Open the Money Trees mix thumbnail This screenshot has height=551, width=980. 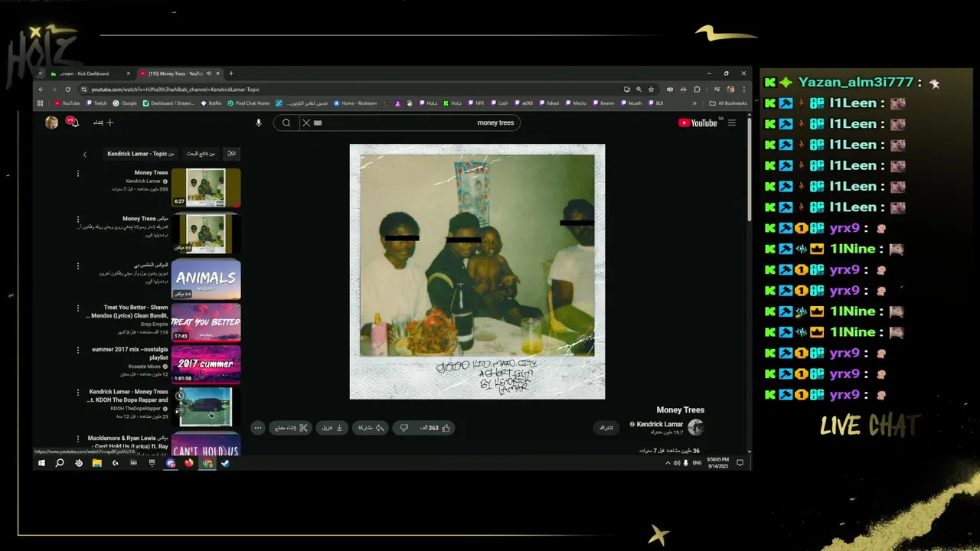(206, 233)
